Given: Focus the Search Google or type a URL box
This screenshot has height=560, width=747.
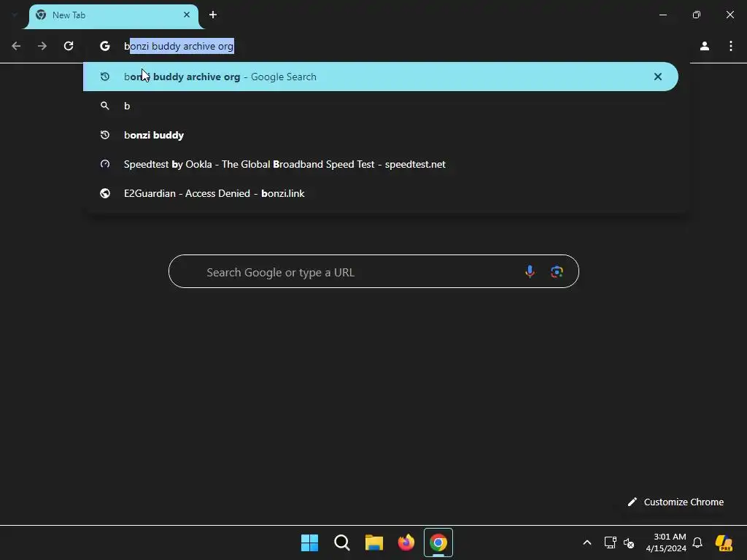Looking at the screenshot, I should (x=373, y=271).
